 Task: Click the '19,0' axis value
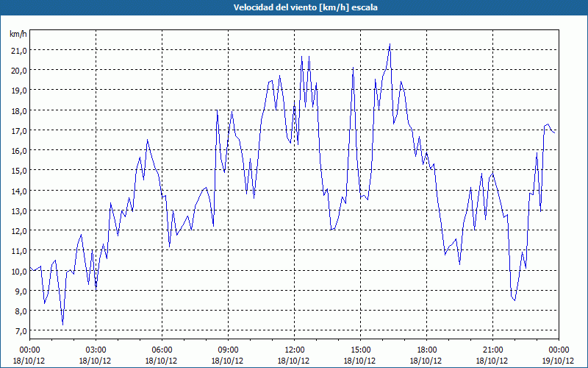coord(18,91)
